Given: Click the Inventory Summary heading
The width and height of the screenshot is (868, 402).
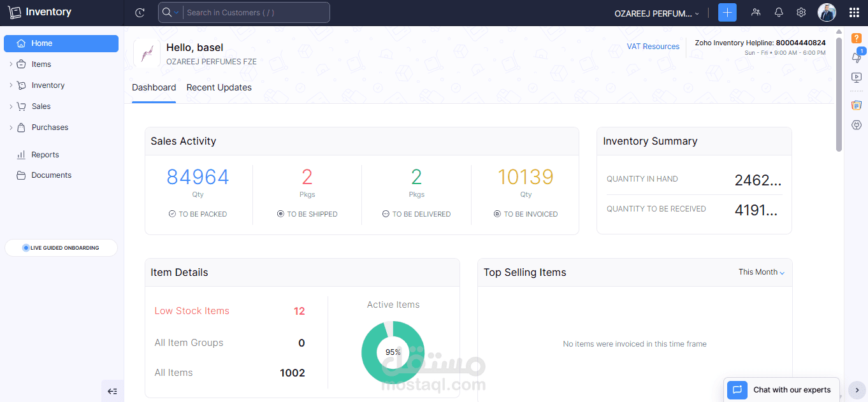Looking at the screenshot, I should [x=650, y=141].
